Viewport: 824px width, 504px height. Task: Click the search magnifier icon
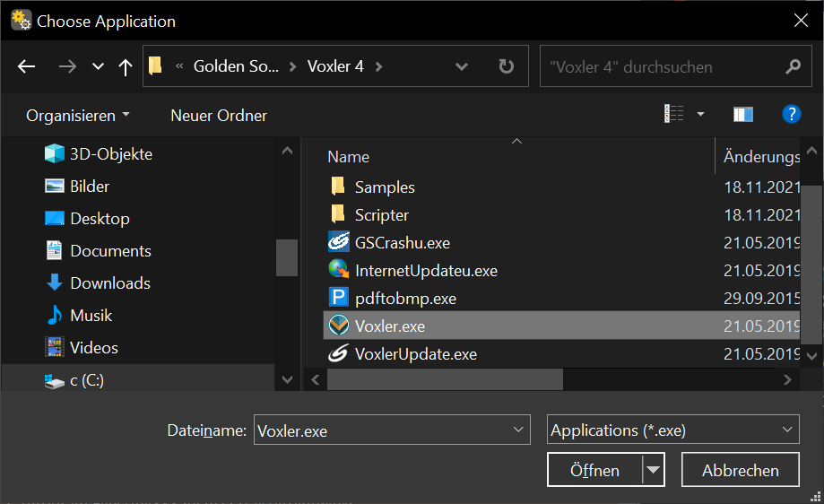click(793, 66)
